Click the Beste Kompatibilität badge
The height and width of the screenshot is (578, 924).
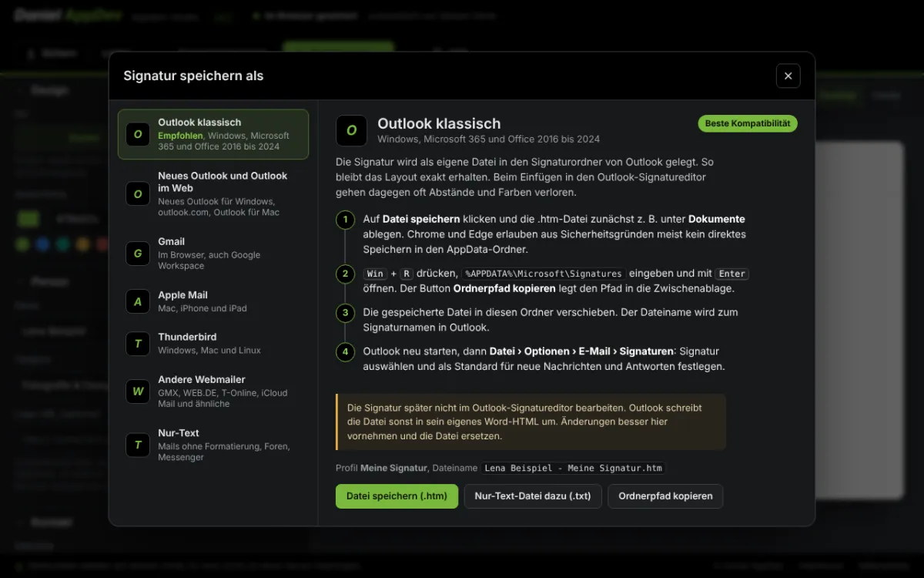coord(748,123)
